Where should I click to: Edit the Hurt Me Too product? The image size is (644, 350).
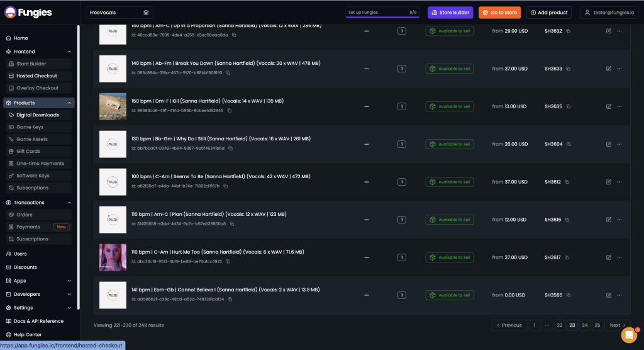[x=609, y=257]
